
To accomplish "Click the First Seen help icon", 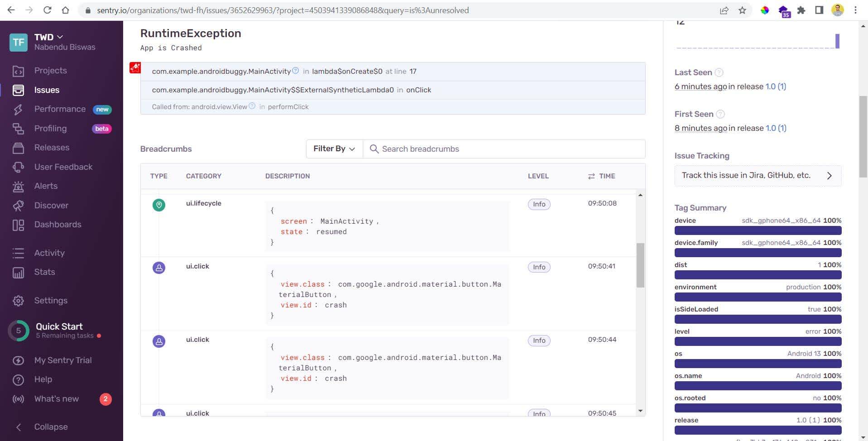I will point(720,114).
